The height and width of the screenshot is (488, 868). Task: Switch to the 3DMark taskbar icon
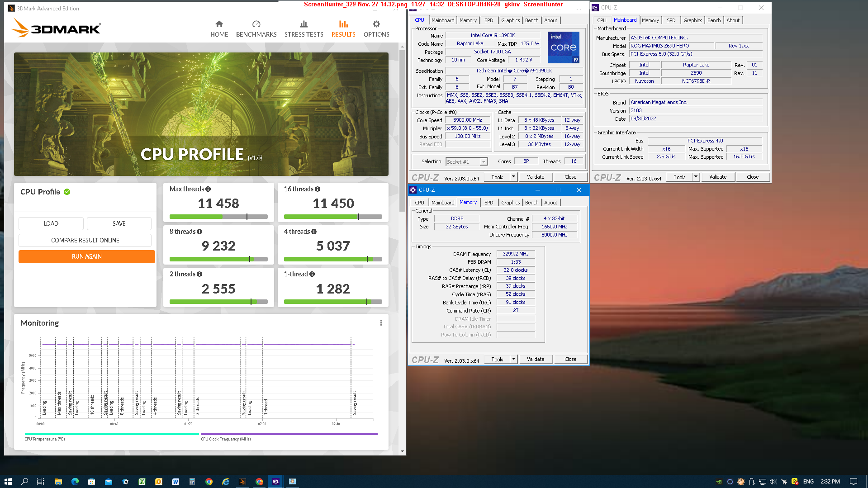tap(242, 482)
